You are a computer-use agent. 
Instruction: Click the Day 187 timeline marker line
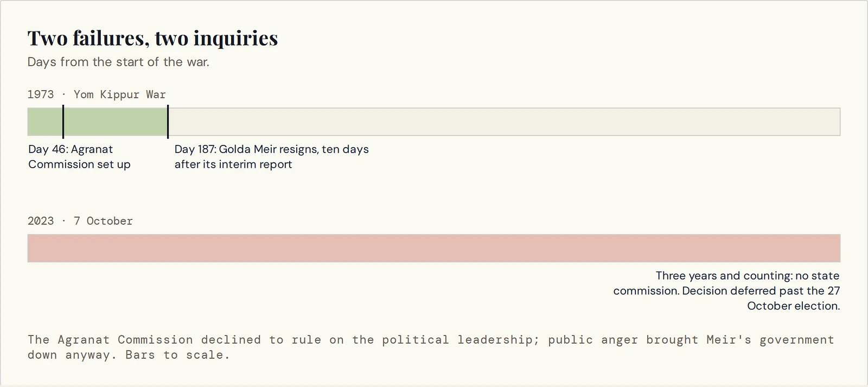tap(168, 122)
